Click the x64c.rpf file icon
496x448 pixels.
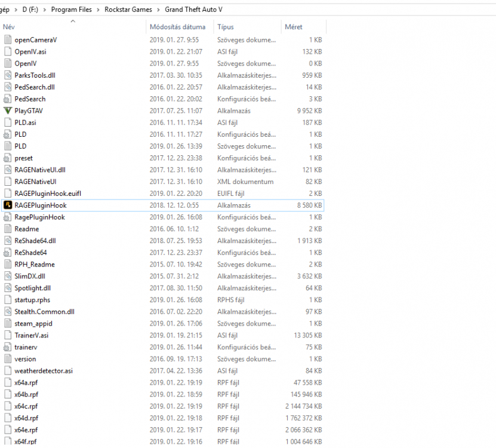click(8, 406)
